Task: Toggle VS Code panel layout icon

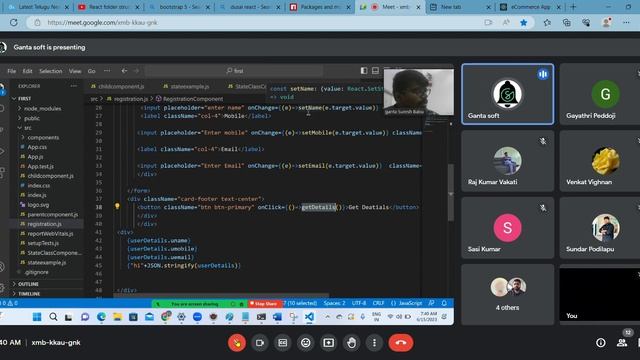Action: pyautogui.click(x=376, y=71)
